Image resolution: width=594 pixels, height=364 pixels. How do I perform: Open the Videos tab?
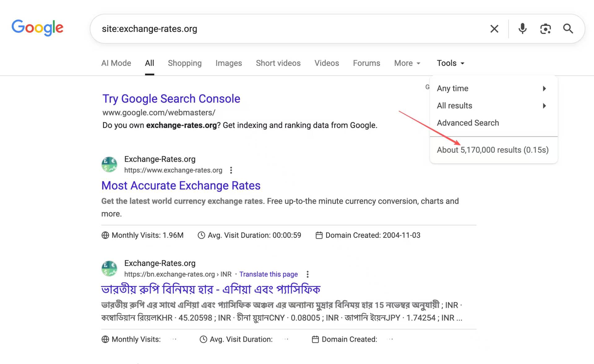pyautogui.click(x=327, y=63)
